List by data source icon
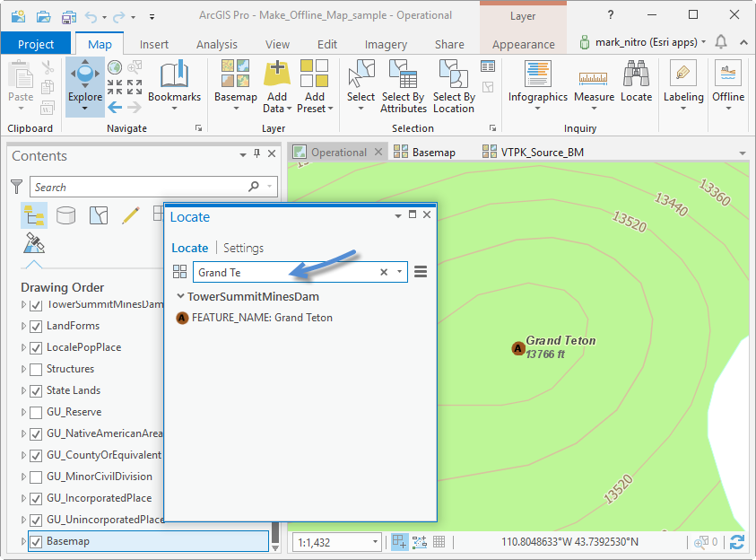Image resolution: width=756 pixels, height=560 pixels. click(65, 215)
